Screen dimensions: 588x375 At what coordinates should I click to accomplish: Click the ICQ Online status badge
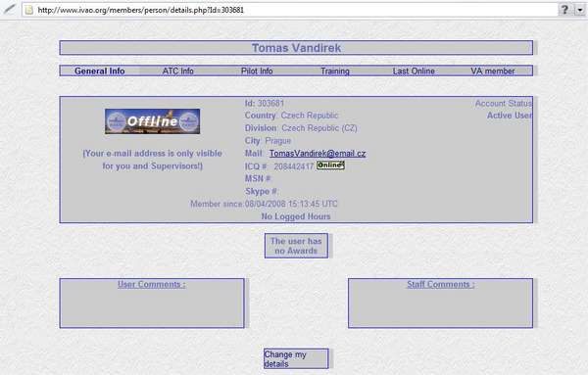click(x=330, y=165)
